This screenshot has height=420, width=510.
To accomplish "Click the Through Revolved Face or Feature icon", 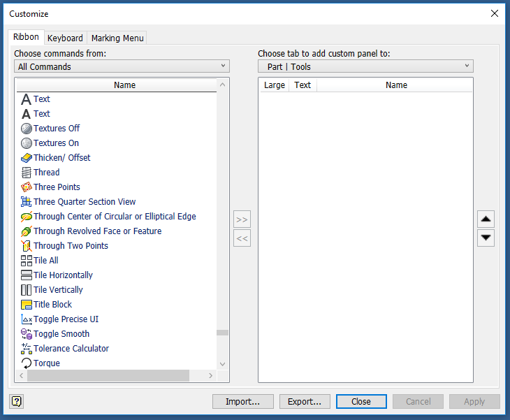I will 27,231.
